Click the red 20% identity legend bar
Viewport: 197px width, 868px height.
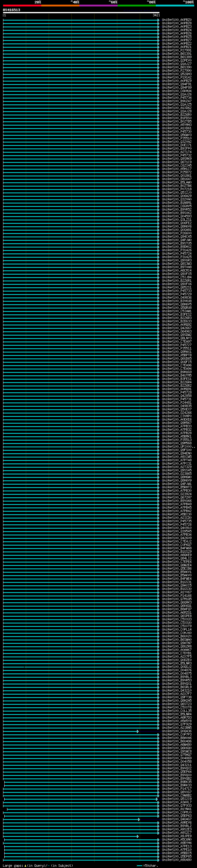click(22, 6)
